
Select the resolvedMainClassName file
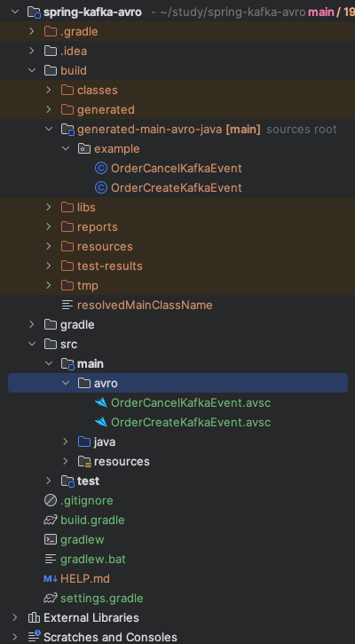[145, 306]
